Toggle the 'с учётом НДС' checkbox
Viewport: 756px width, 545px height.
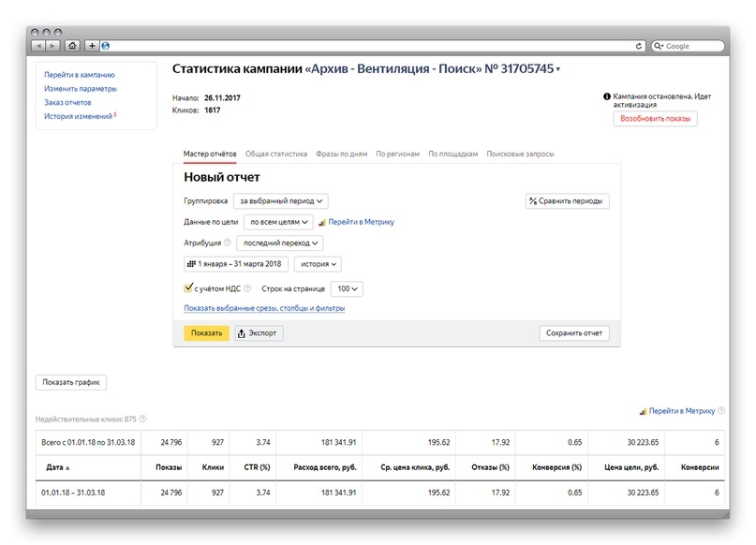(188, 288)
